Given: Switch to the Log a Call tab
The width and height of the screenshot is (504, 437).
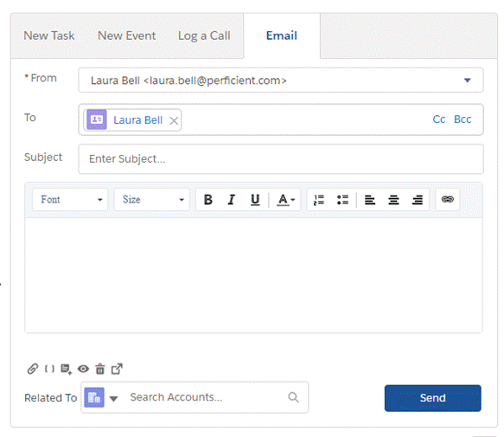Looking at the screenshot, I should (x=204, y=35).
